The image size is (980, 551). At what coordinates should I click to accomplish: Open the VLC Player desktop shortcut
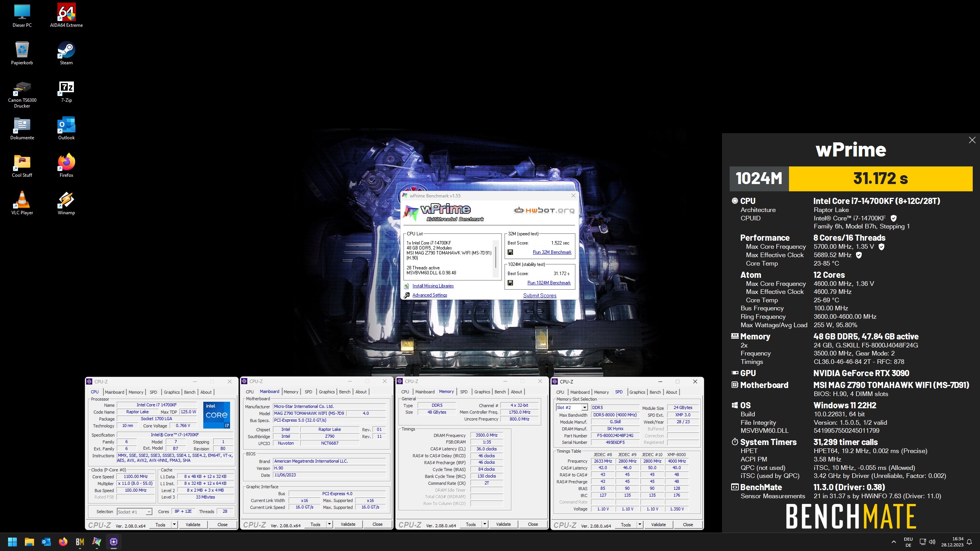(22, 203)
